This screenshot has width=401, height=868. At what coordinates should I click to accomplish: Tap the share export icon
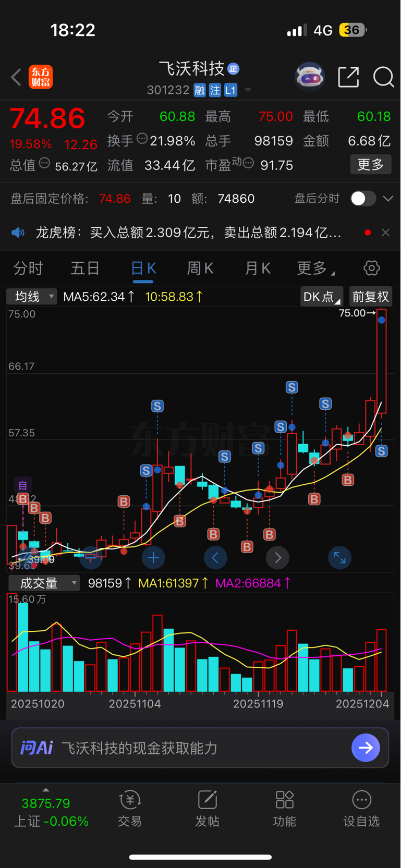point(348,77)
